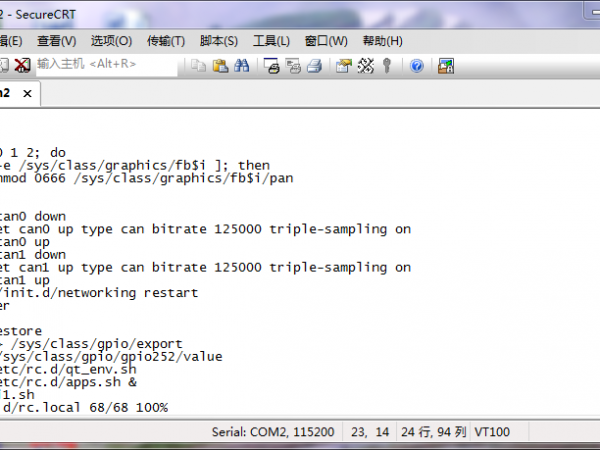The image size is (600, 450).
Task: Click the 输入主机 host input field
Action: (x=105, y=65)
